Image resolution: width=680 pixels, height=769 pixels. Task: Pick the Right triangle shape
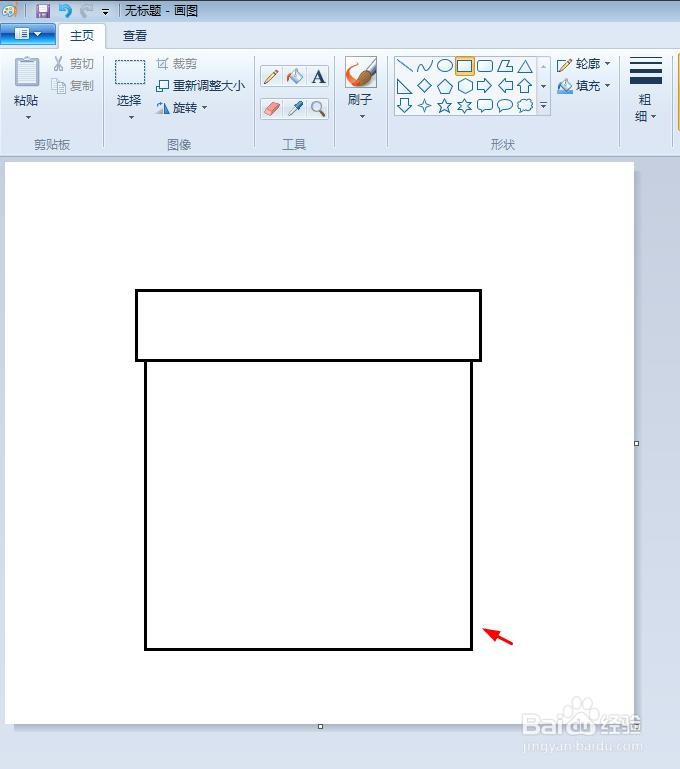(404, 86)
